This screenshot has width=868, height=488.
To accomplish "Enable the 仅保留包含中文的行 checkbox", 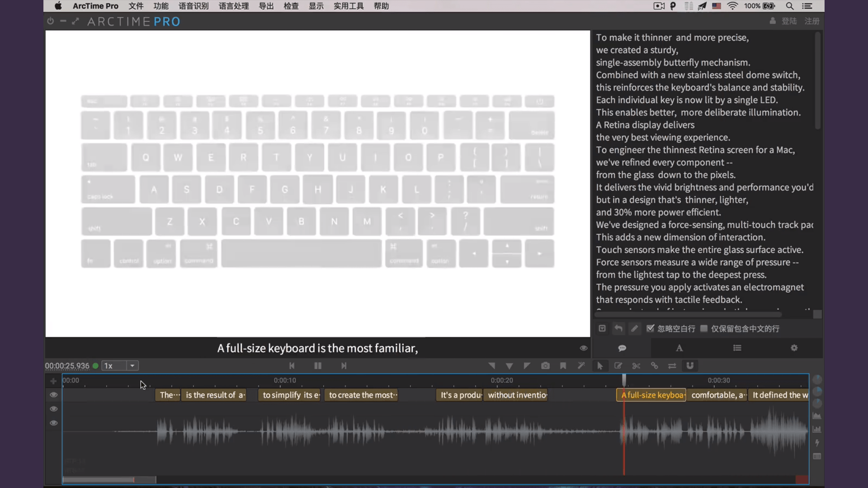I will pos(704,328).
